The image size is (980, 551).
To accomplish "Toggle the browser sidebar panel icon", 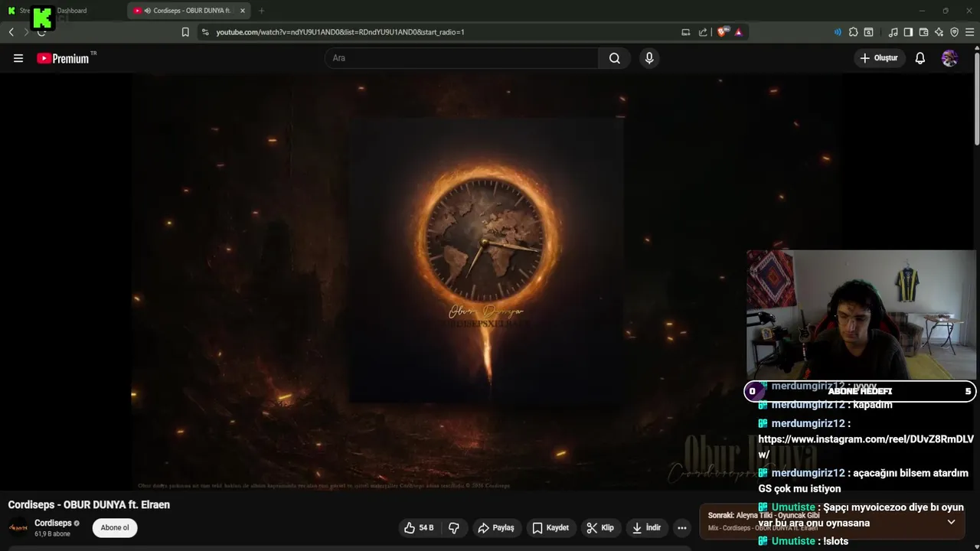I will (908, 32).
